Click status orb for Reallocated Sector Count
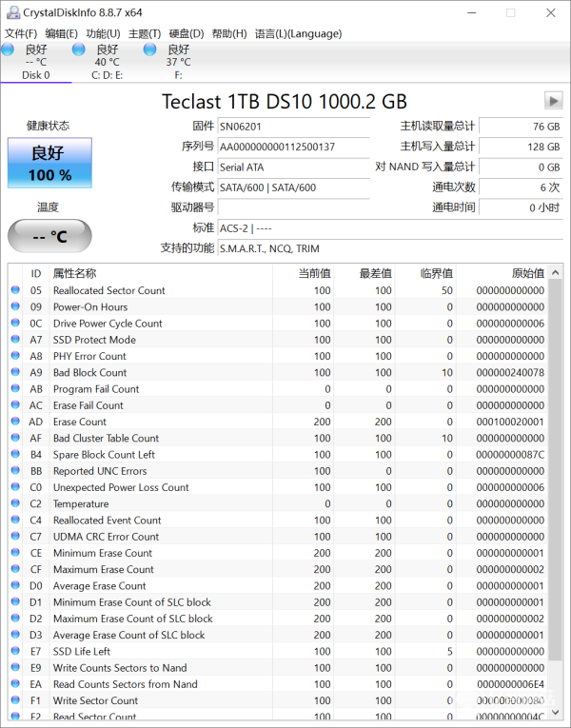This screenshot has height=728, width=571. [15, 289]
